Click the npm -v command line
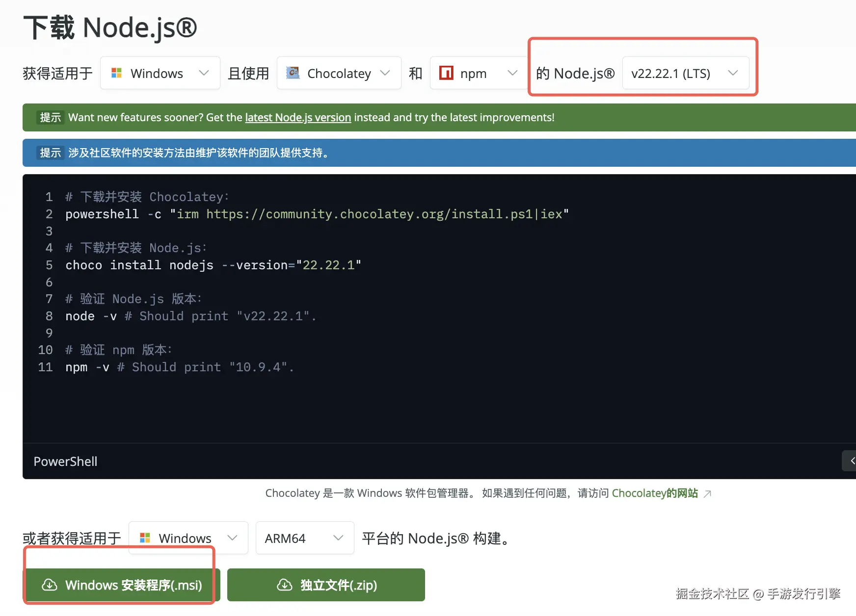Image resolution: width=856 pixels, height=616 pixels. (180, 367)
